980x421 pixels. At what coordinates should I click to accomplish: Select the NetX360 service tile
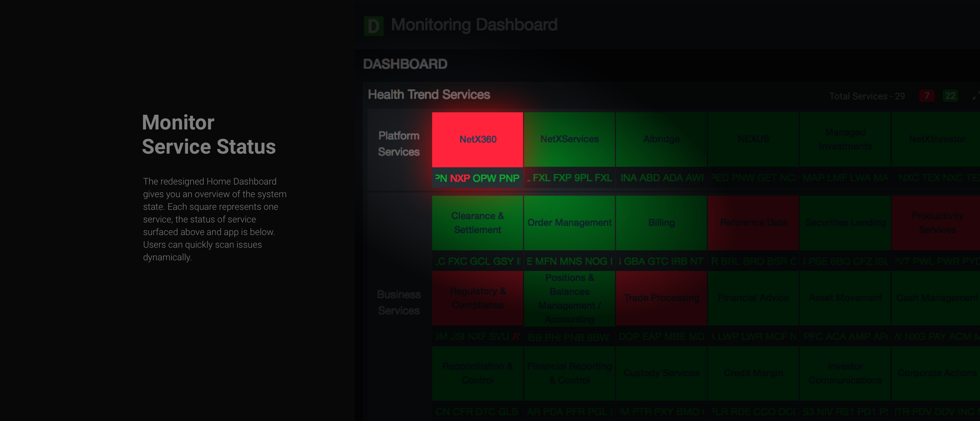pos(477,139)
